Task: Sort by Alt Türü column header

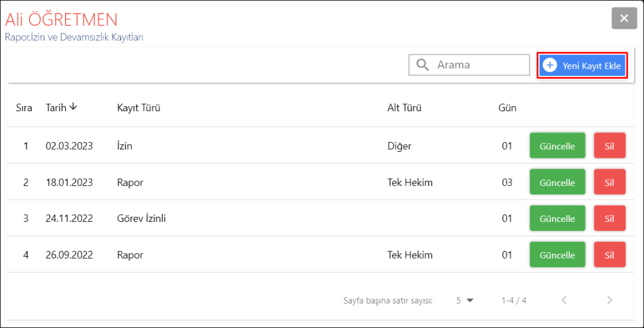Action: tap(404, 108)
